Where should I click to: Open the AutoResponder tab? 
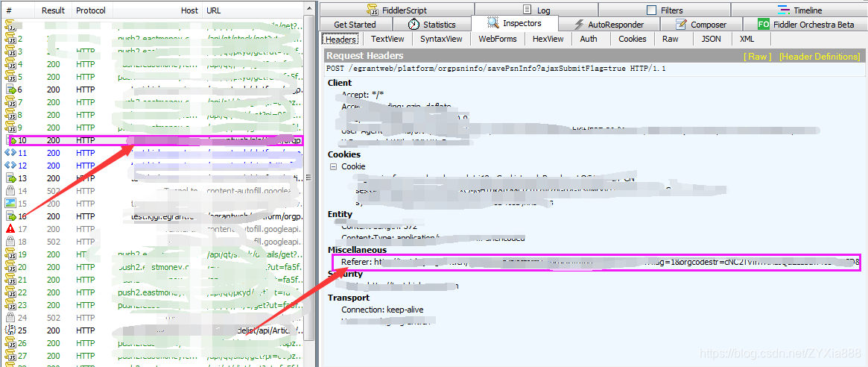pyautogui.click(x=609, y=25)
